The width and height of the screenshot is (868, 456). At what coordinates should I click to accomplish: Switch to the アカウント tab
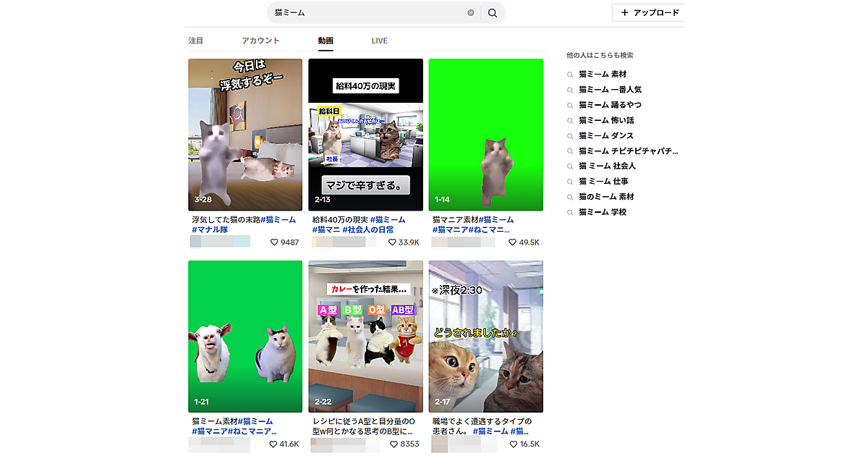[260, 41]
